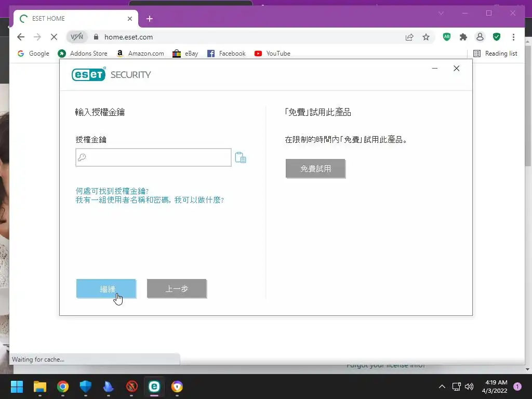Open the 我有一組使用者名稱和密碼 link
This screenshot has width=532, height=399.
(150, 200)
